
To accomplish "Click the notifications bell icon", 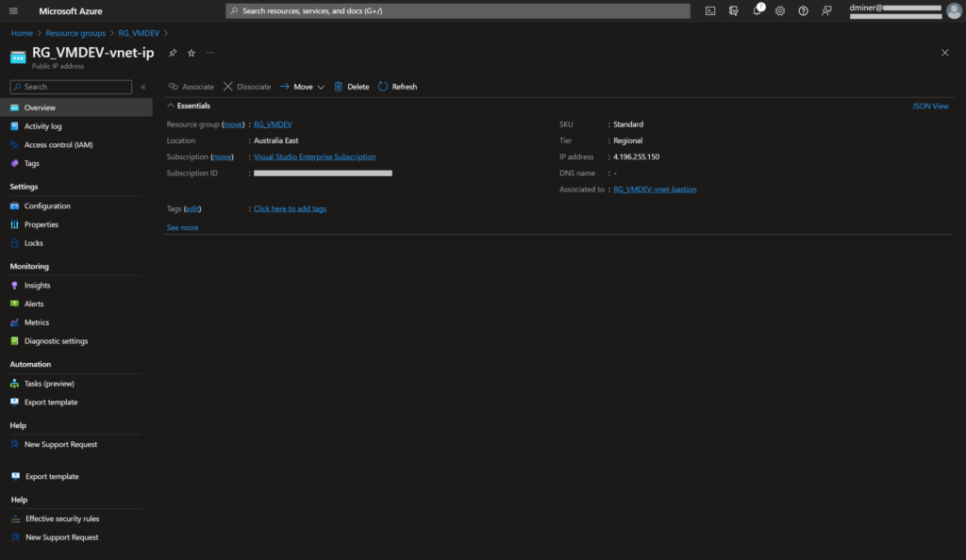I will (757, 11).
